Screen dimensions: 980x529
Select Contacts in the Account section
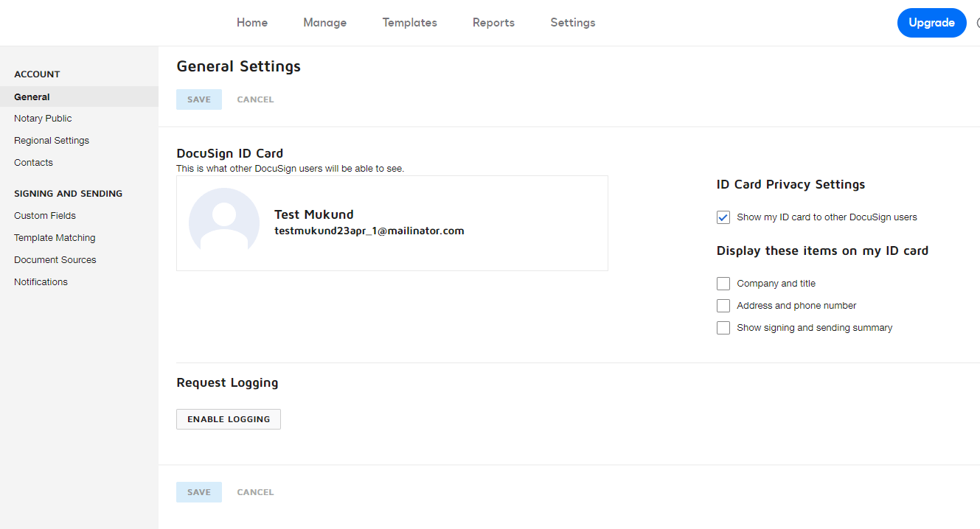pos(33,163)
